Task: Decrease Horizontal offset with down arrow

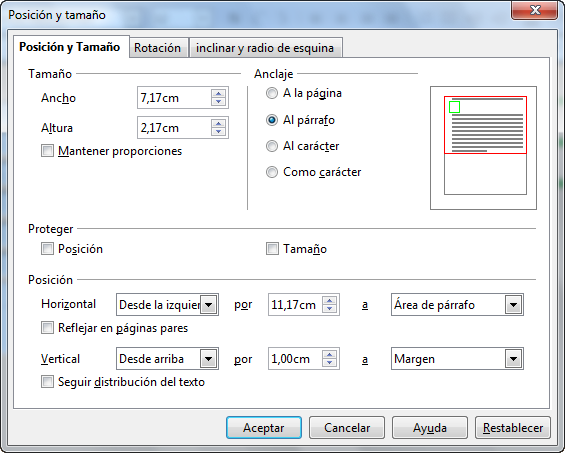Action: (x=329, y=309)
